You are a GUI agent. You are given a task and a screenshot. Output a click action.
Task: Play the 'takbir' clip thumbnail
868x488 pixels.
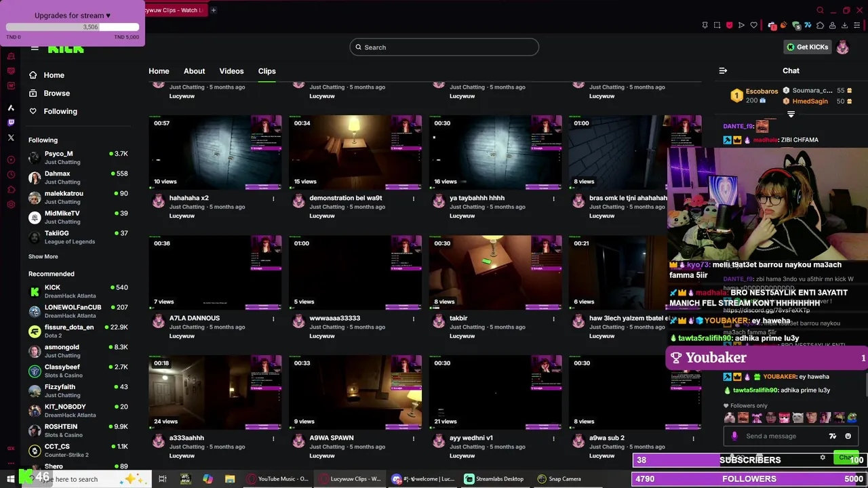(x=495, y=272)
